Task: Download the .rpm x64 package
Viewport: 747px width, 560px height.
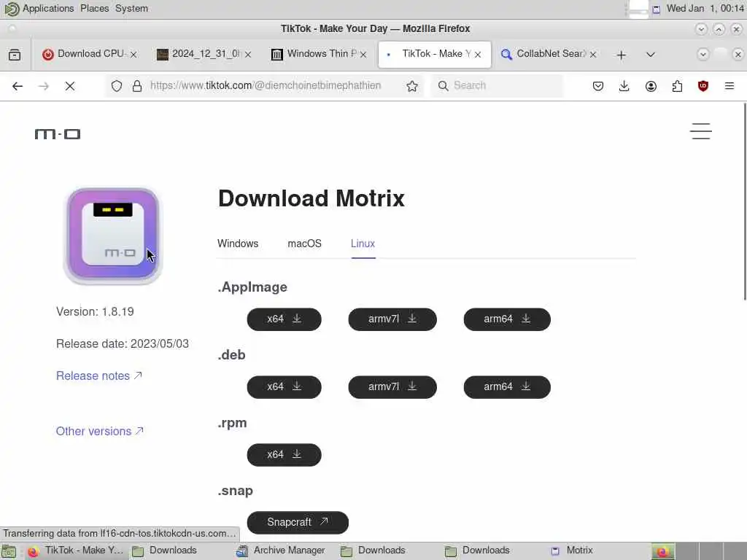Action: point(284,455)
